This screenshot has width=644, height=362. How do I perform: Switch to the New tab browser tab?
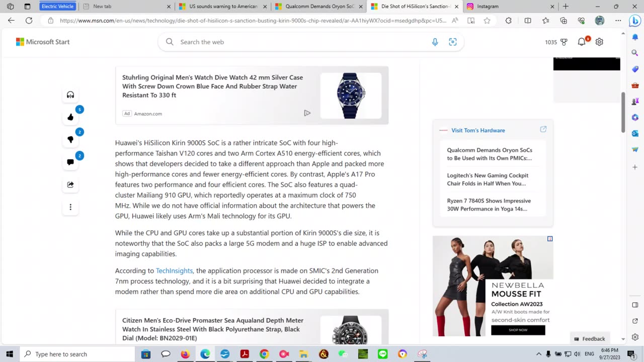(x=126, y=7)
